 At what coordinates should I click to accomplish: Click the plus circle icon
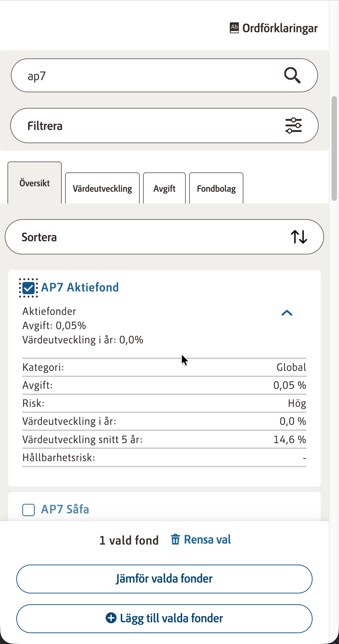click(111, 618)
